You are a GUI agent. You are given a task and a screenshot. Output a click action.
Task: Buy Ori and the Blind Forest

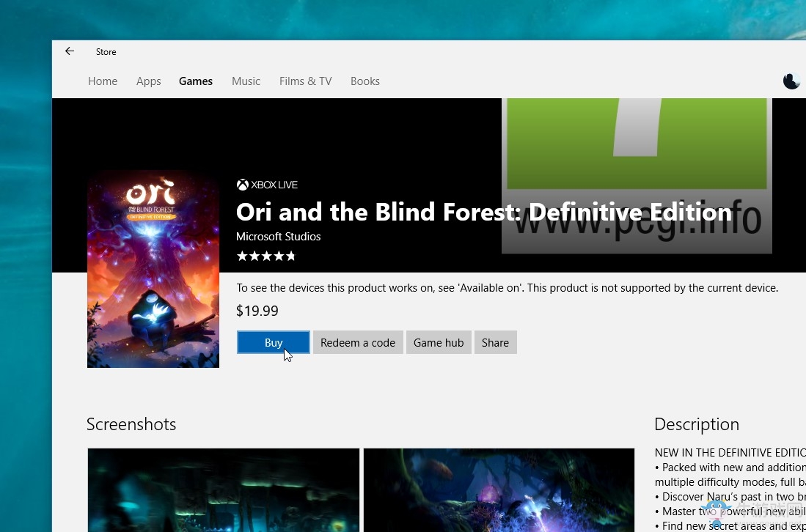click(274, 342)
